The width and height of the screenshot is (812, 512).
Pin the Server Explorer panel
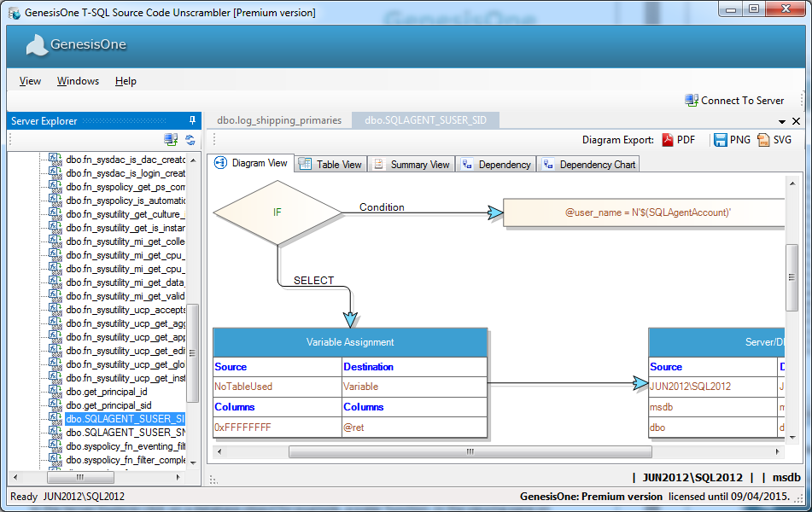192,120
